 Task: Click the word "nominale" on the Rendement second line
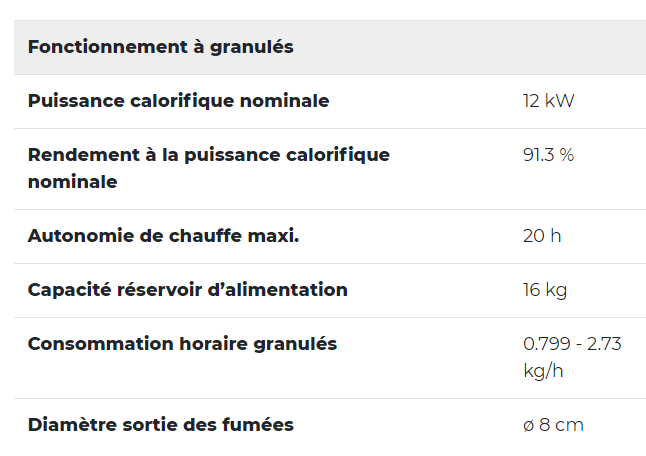(72, 182)
